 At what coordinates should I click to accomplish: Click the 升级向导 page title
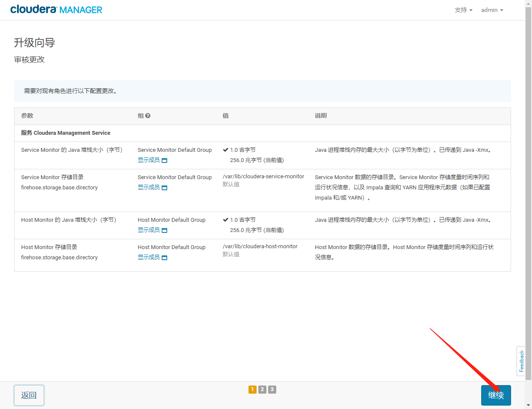[x=35, y=43]
